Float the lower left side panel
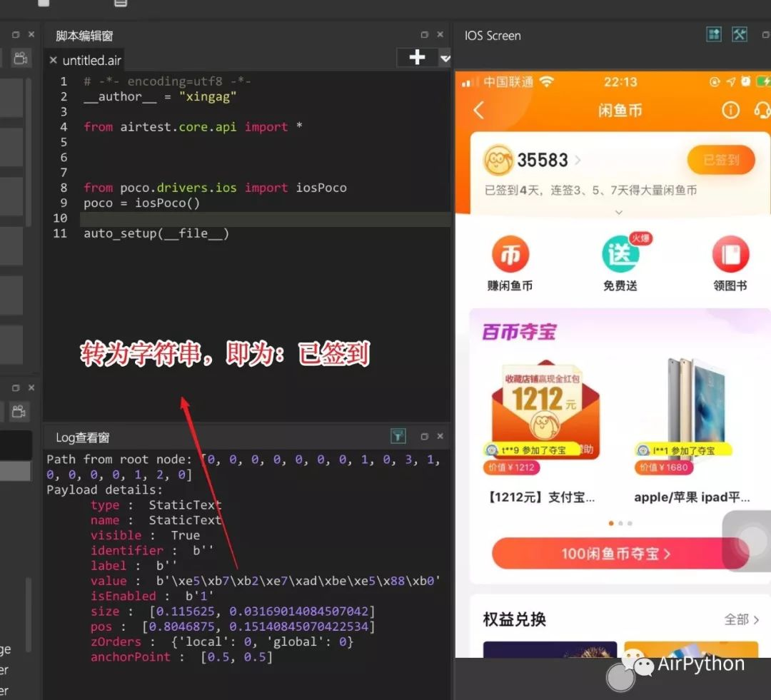This screenshot has height=700, width=771. 16,388
